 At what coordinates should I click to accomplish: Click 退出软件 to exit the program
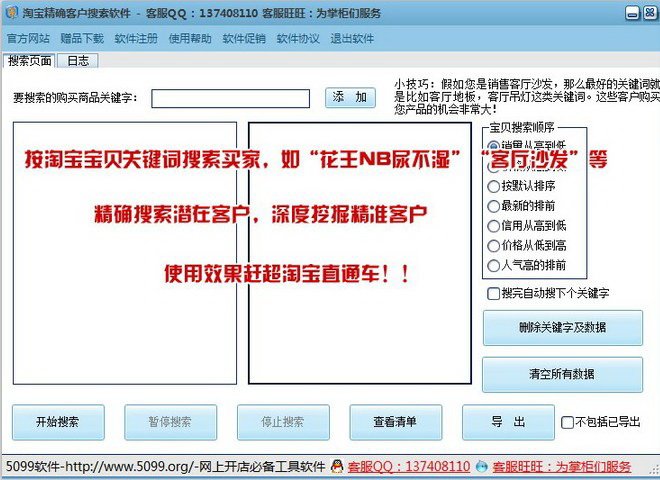click(x=352, y=38)
